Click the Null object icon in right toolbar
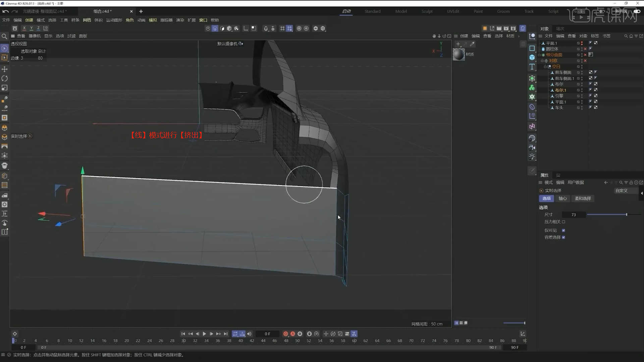This screenshot has width=644, height=362. [x=532, y=36]
